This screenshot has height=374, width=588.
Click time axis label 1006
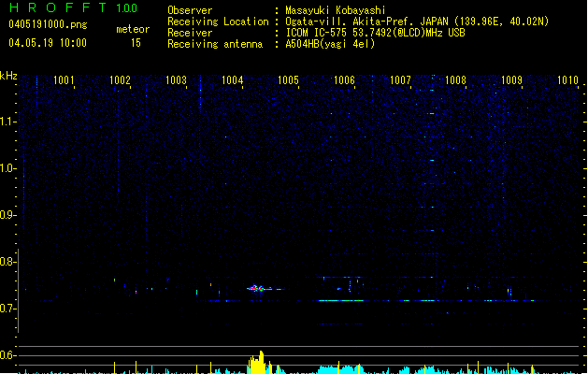click(344, 80)
